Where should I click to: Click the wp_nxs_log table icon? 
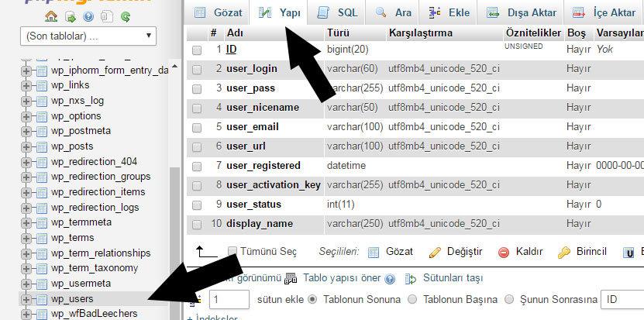(42, 101)
